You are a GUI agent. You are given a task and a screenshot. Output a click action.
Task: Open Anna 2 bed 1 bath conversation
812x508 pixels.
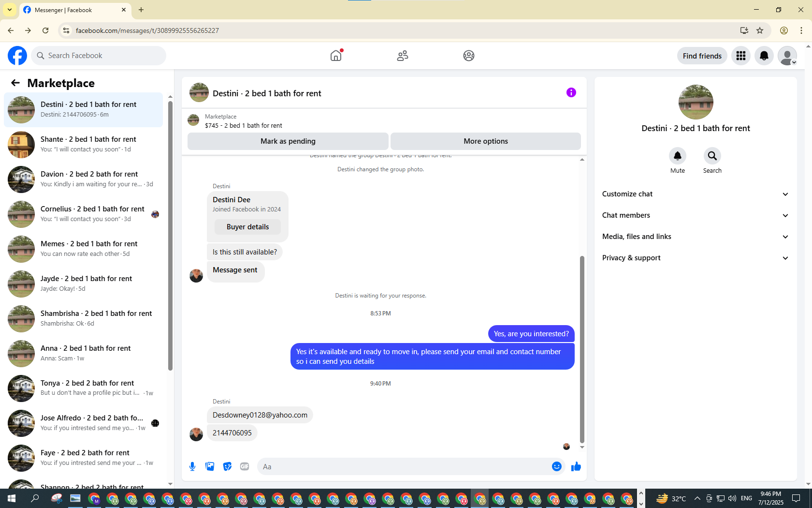[x=83, y=354]
